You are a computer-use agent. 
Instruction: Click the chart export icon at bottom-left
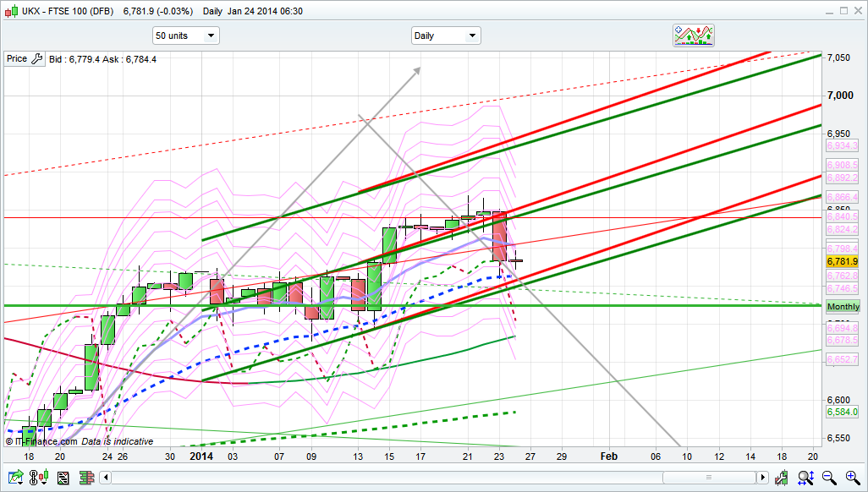pyautogui.click(x=15, y=478)
